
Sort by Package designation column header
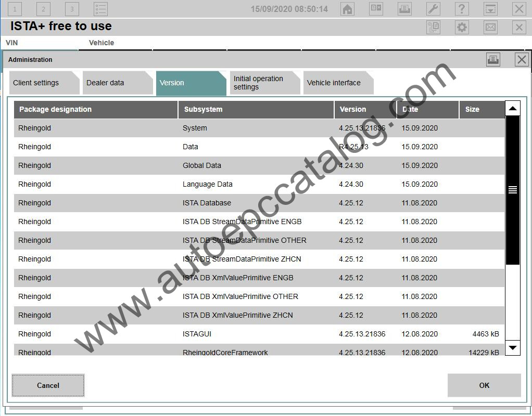(x=96, y=110)
